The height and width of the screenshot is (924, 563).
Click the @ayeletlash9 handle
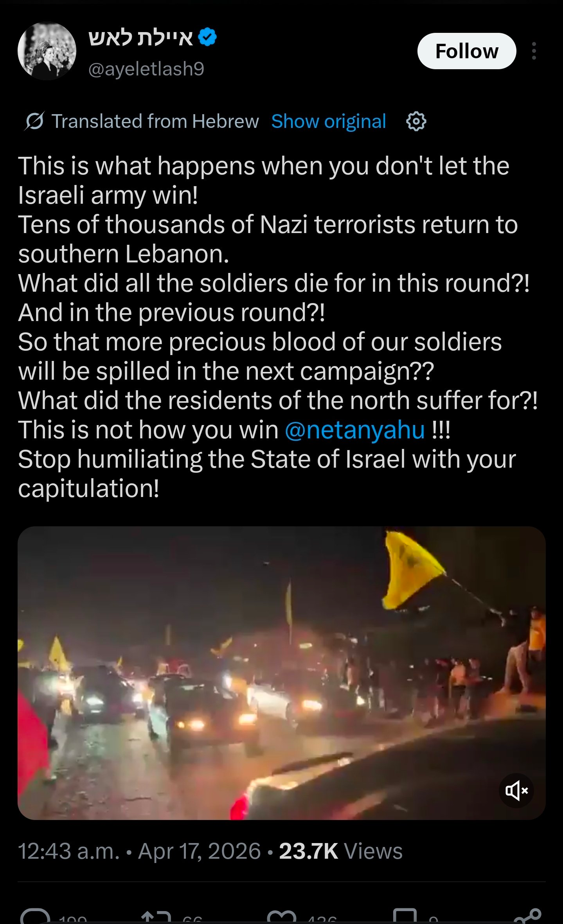pyautogui.click(x=146, y=69)
